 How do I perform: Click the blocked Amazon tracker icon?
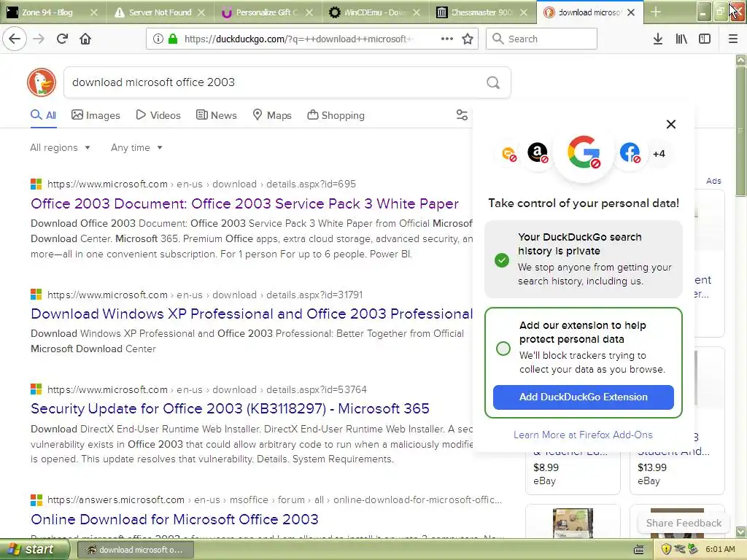tap(538, 153)
